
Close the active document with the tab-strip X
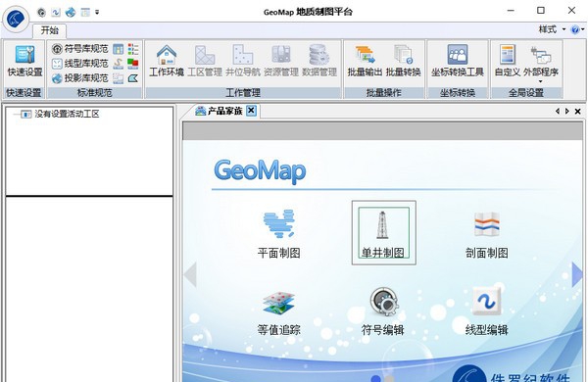578,112
